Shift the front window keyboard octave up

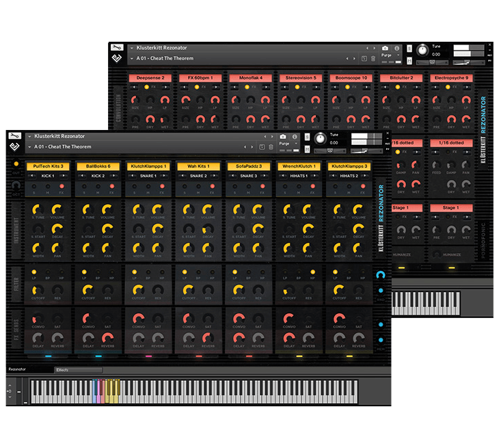point(10,384)
